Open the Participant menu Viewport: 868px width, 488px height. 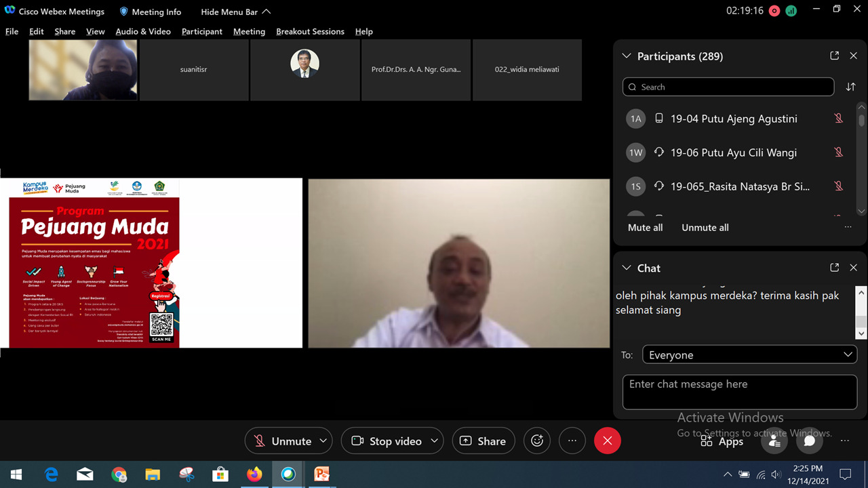(202, 31)
